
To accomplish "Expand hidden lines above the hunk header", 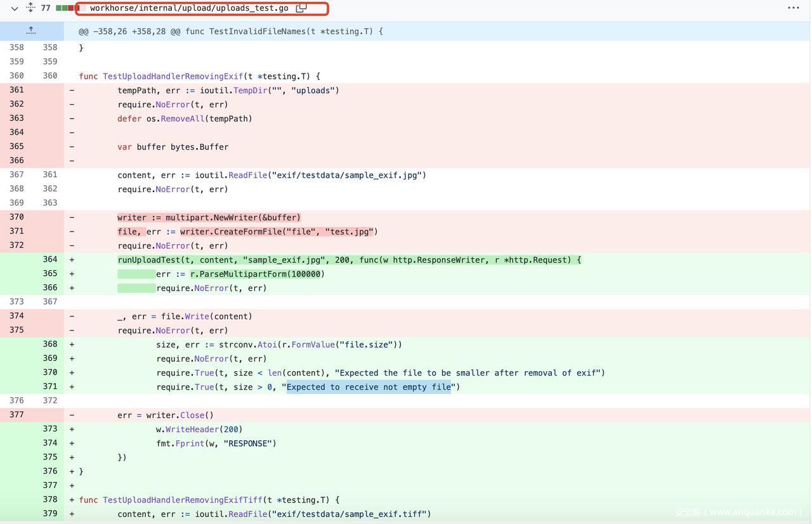I will point(31,31).
